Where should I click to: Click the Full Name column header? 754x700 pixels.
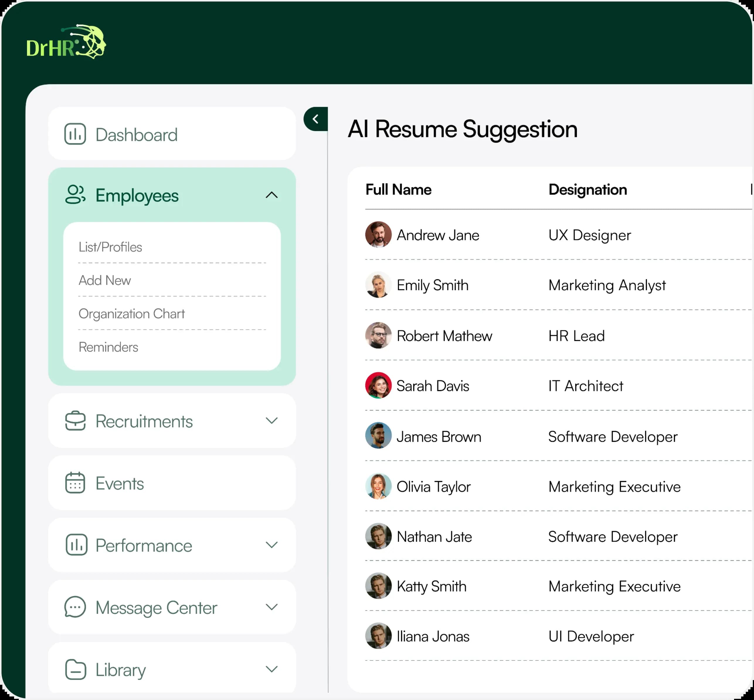(398, 189)
